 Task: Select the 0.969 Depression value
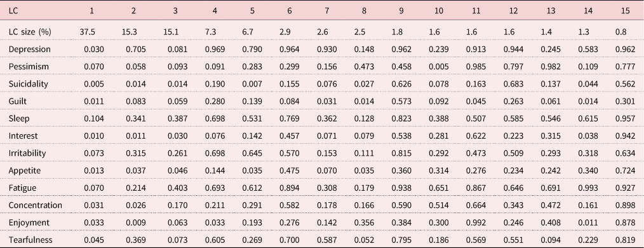215,50
